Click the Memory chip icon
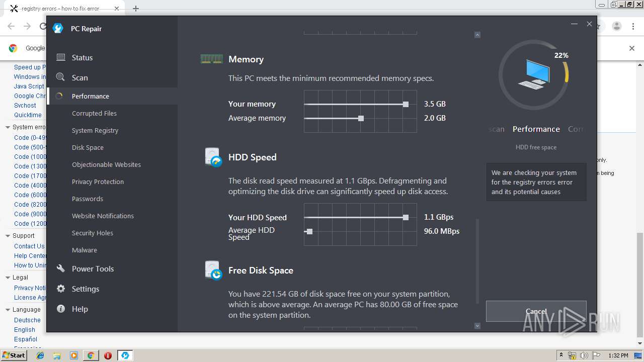 tap(211, 59)
